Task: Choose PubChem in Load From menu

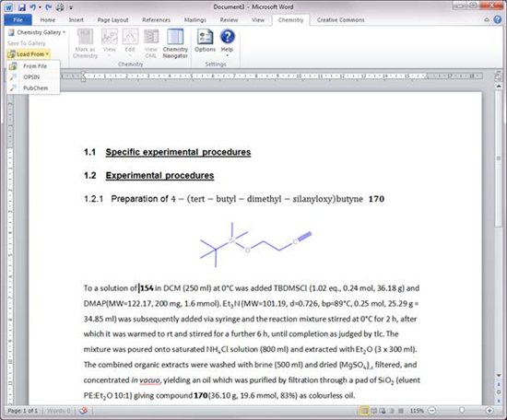Action: click(33, 87)
